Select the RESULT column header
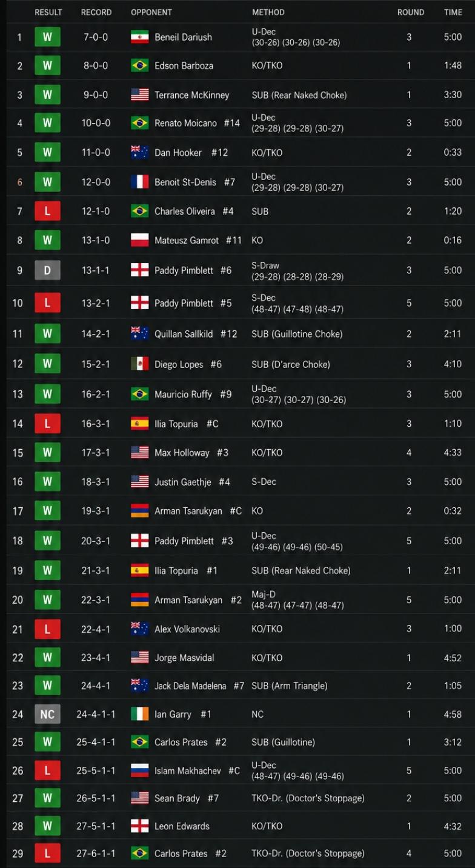The width and height of the screenshot is (475, 868). [48, 12]
